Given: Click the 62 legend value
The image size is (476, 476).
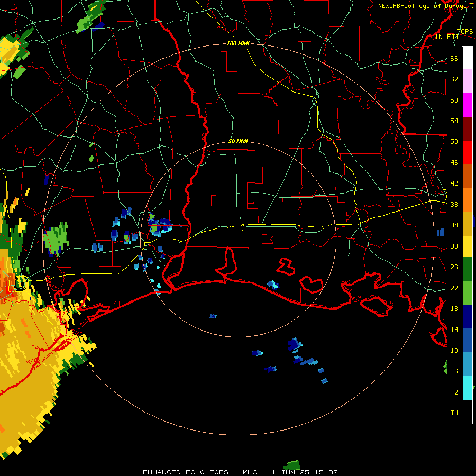Looking at the screenshot, I should (454, 79).
